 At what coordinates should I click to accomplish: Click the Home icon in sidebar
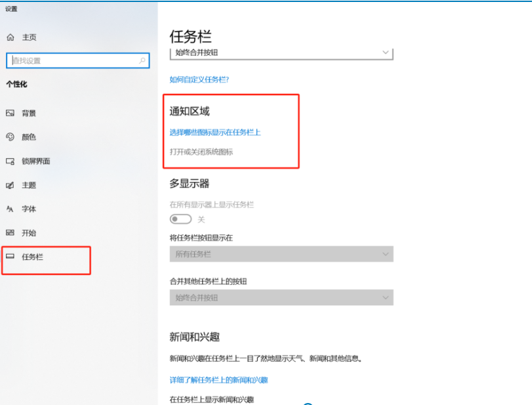[x=10, y=37]
